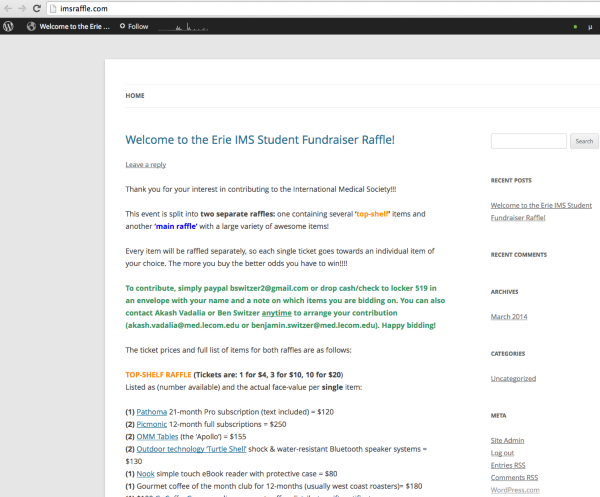Open the March 2014 archive
The width and height of the screenshot is (600, 497).
pos(514,317)
